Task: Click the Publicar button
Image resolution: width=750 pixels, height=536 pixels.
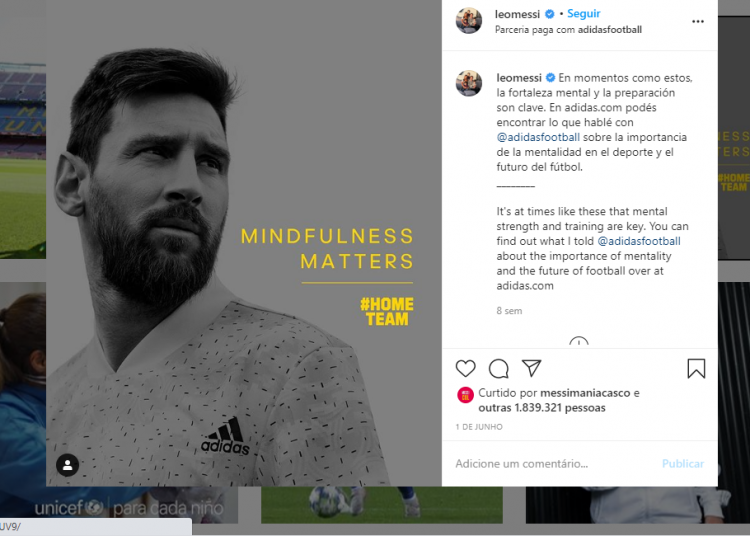Action: 683,464
